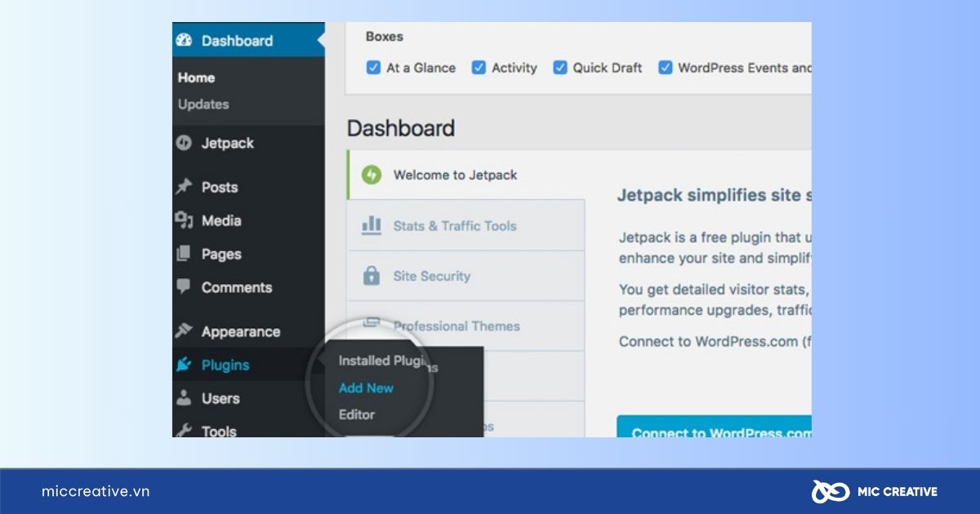This screenshot has width=980, height=514.
Task: Click the Dashboard page heading
Action: coord(401,128)
